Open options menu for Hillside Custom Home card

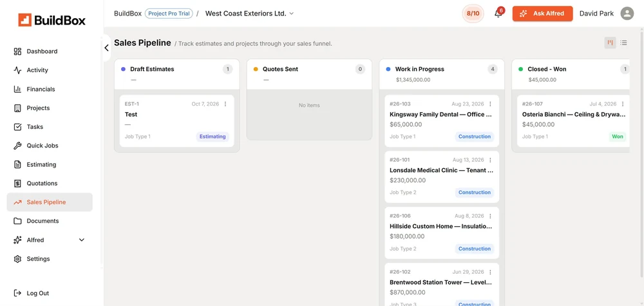tap(490, 216)
